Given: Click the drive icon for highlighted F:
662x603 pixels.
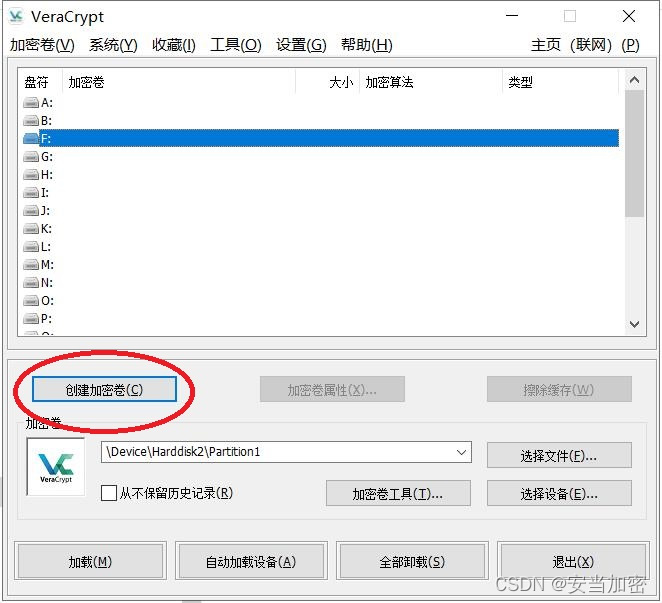Looking at the screenshot, I should coord(31,139).
